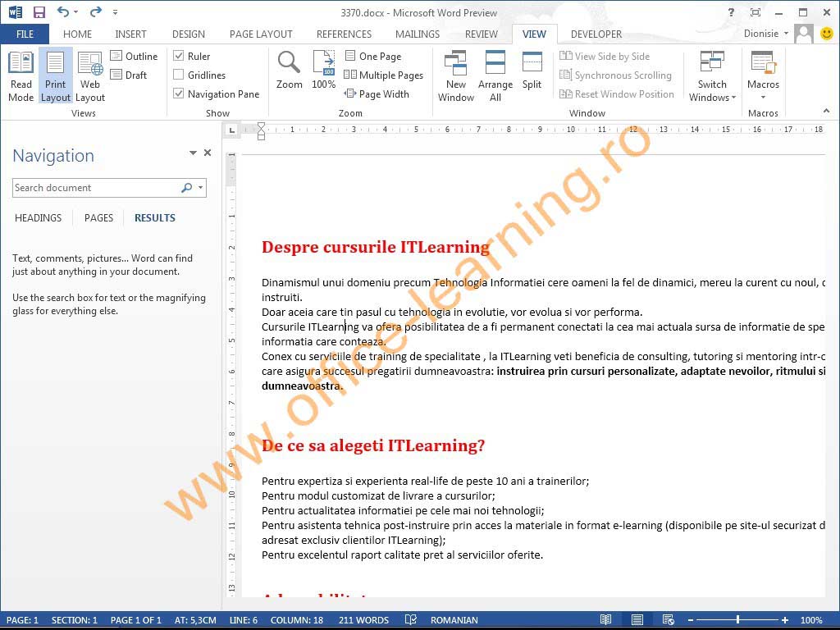Open the FILE tab

(25, 34)
